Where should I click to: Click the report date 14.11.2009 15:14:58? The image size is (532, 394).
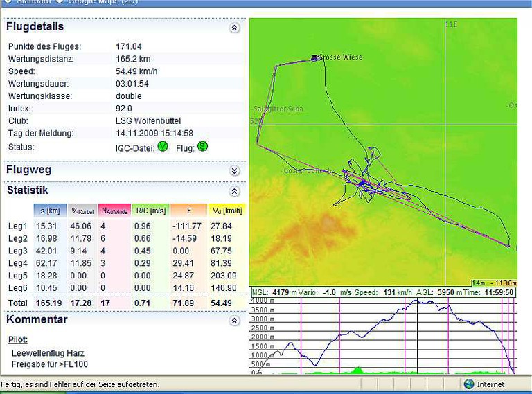(x=154, y=133)
